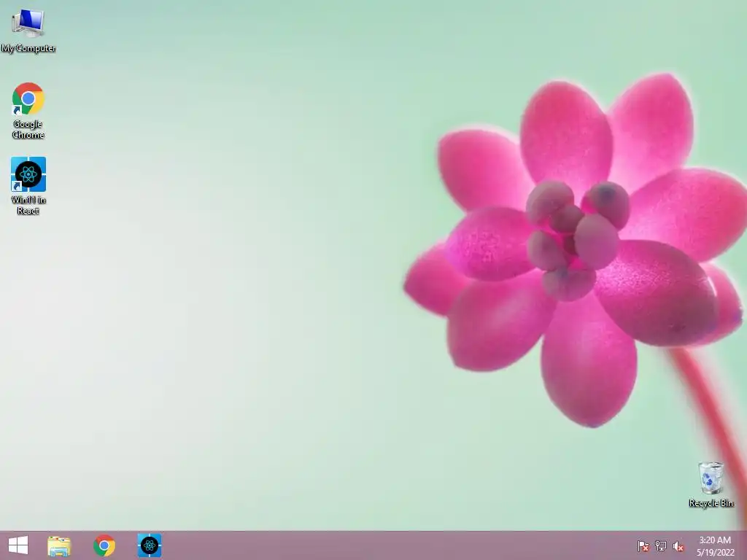
Task: Open Action Center flag tray icon
Action: click(x=643, y=545)
